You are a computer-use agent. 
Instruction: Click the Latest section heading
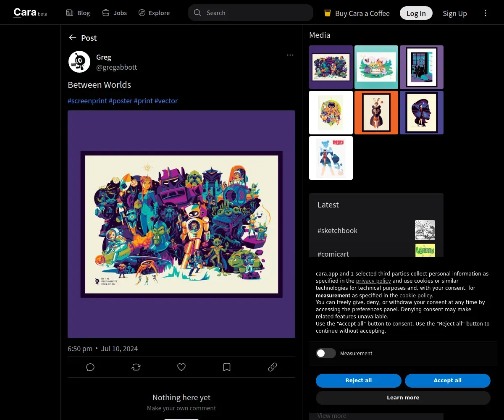(328, 205)
